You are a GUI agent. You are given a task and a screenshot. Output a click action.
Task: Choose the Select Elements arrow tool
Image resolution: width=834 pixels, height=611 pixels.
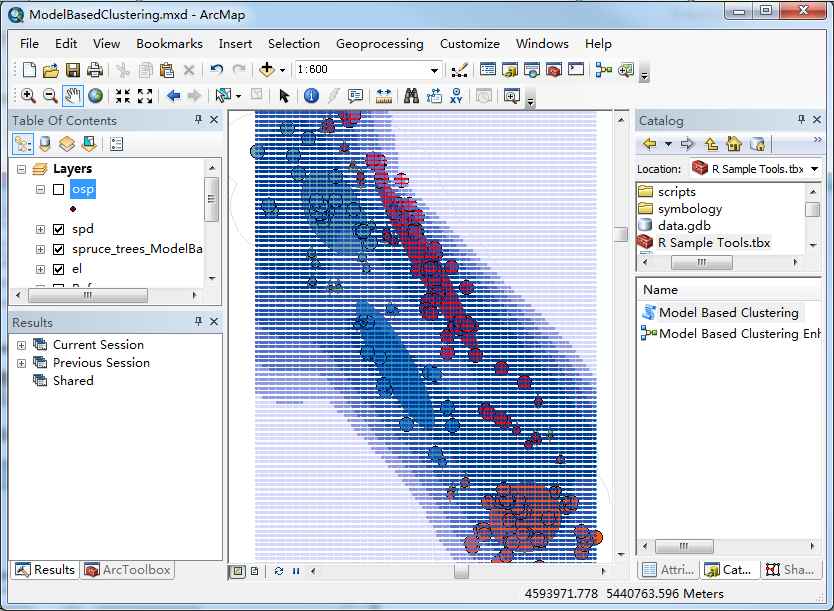click(283, 96)
